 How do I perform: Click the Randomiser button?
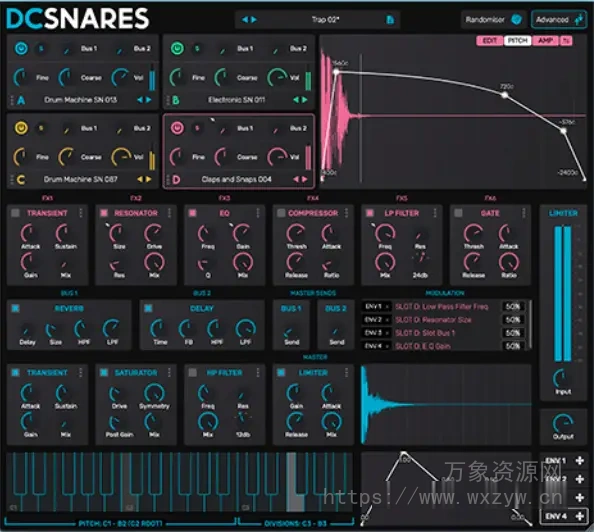pos(493,20)
